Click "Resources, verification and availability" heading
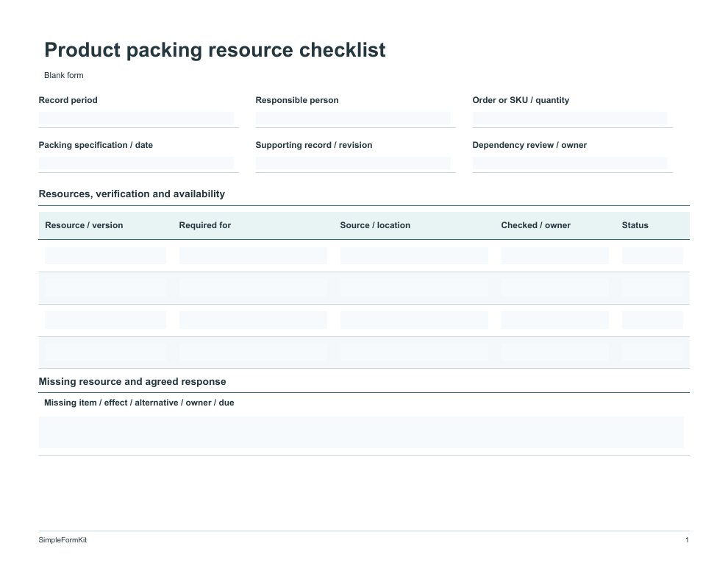This screenshot has height=563, width=728. tap(132, 194)
